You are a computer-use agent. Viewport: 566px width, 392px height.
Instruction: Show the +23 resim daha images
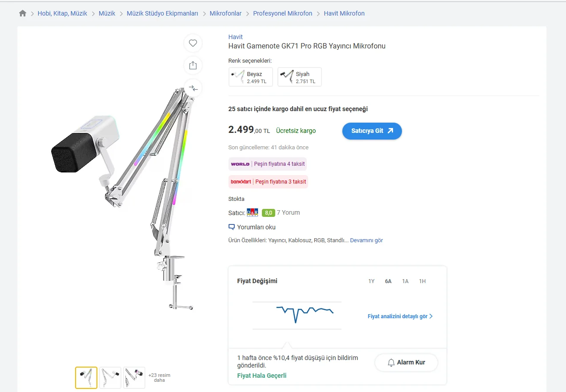(159, 378)
